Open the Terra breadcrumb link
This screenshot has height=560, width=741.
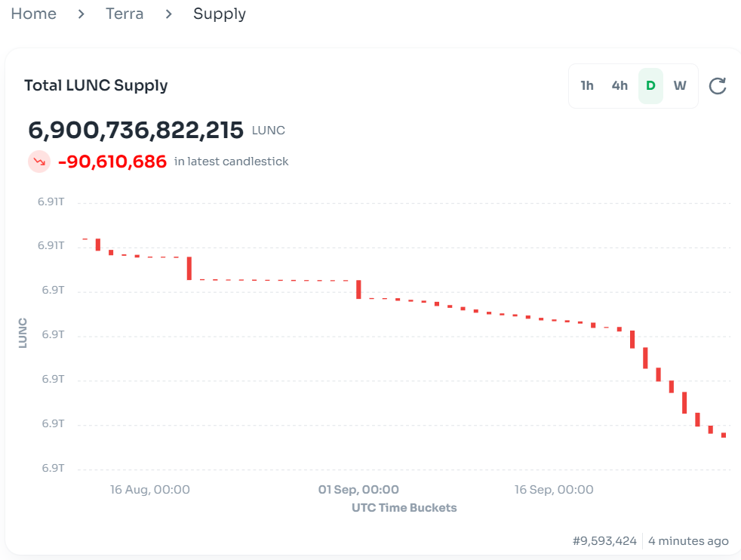125,14
